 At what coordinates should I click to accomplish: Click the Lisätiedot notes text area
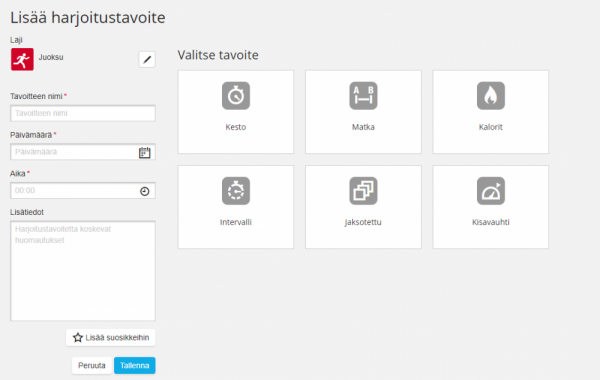coord(83,271)
